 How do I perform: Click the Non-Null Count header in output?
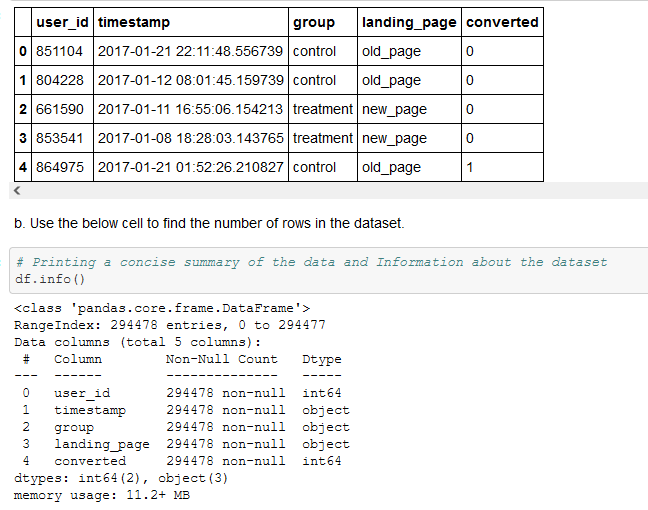pyautogui.click(x=222, y=359)
